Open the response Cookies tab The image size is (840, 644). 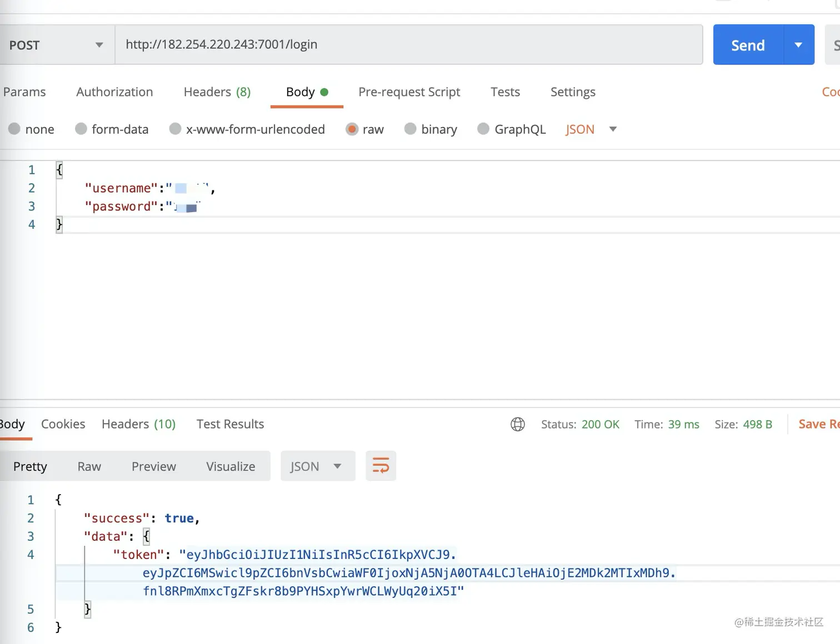pyautogui.click(x=63, y=424)
